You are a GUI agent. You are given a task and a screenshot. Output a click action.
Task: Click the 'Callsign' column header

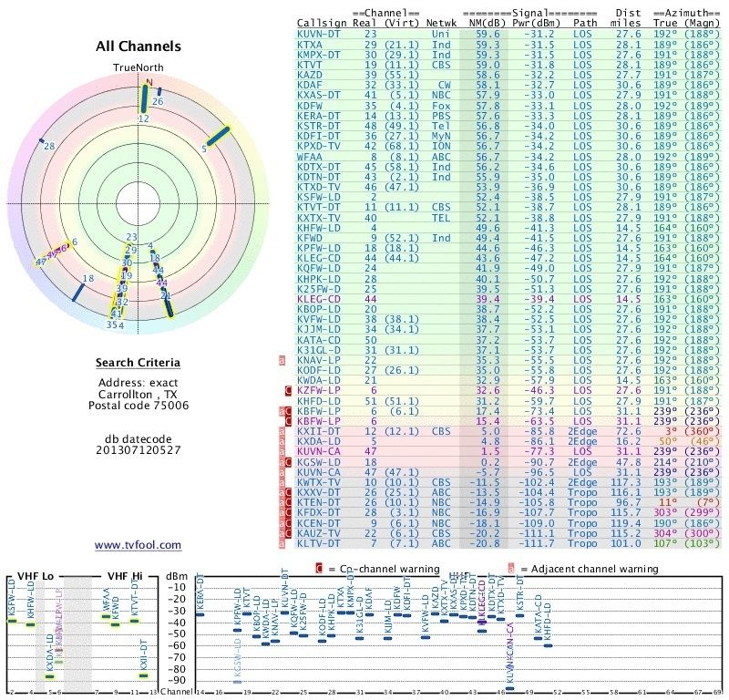[322, 24]
